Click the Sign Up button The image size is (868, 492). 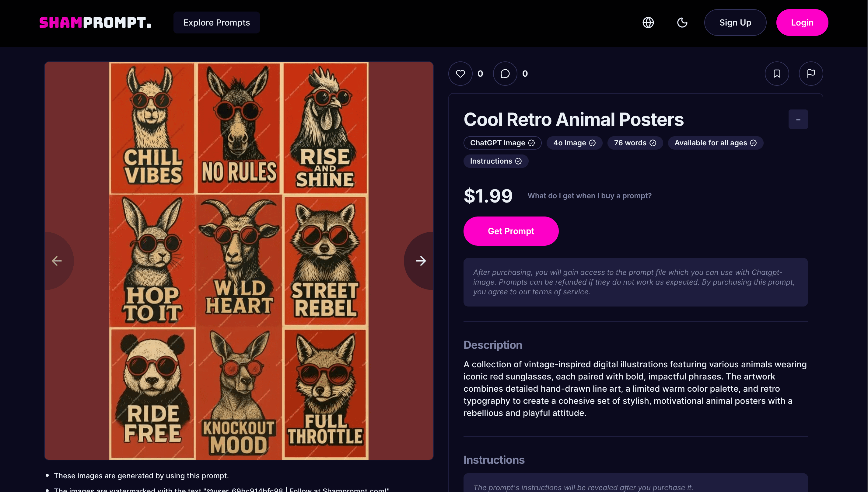pyautogui.click(x=735, y=23)
